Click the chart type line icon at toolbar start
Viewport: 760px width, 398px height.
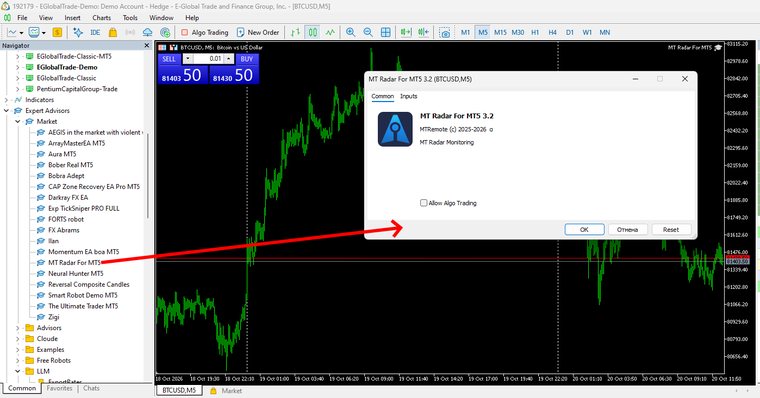[12, 32]
